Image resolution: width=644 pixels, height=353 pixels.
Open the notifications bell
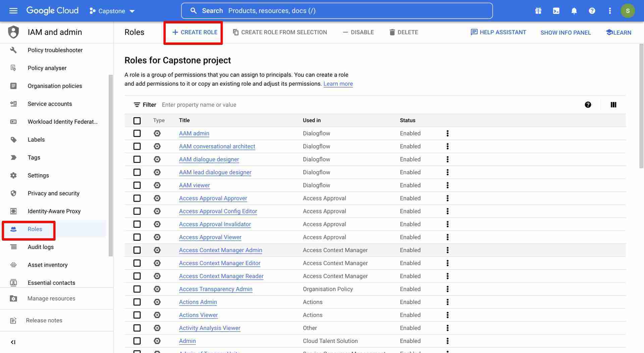tap(574, 11)
